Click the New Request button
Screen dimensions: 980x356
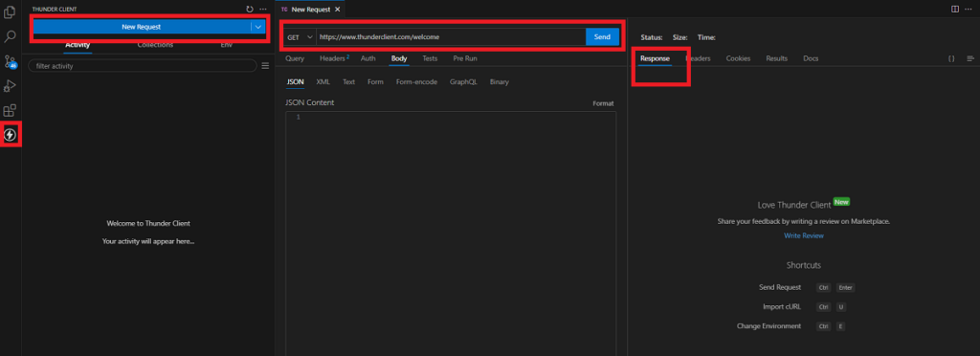click(142, 27)
